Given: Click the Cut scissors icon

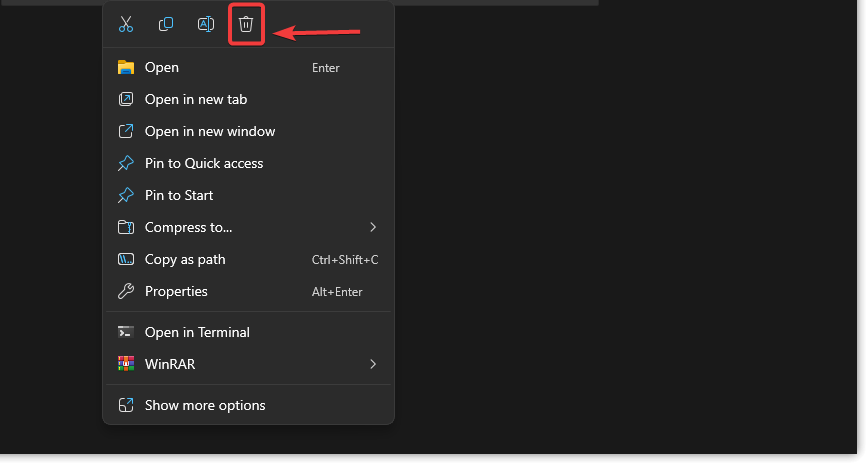Looking at the screenshot, I should point(126,24).
